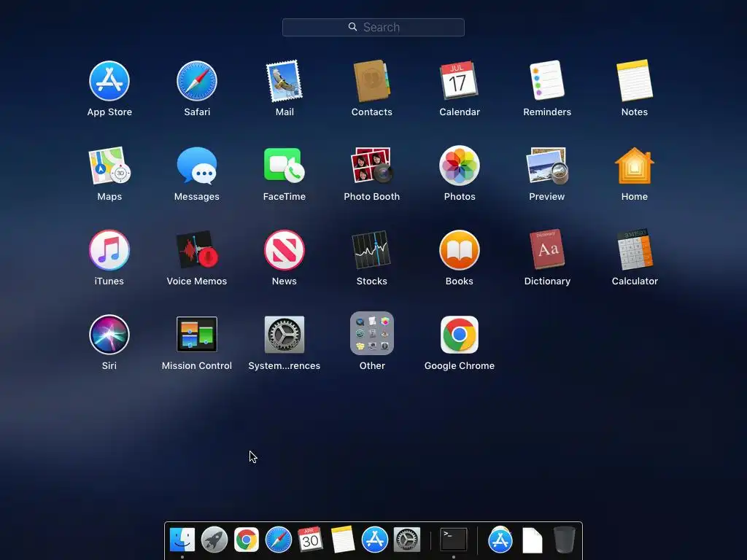Open Terminal from the Dock

point(453,540)
